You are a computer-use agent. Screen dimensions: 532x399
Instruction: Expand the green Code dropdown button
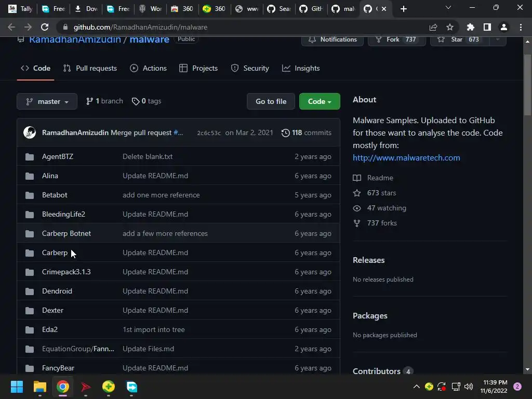coord(320,101)
